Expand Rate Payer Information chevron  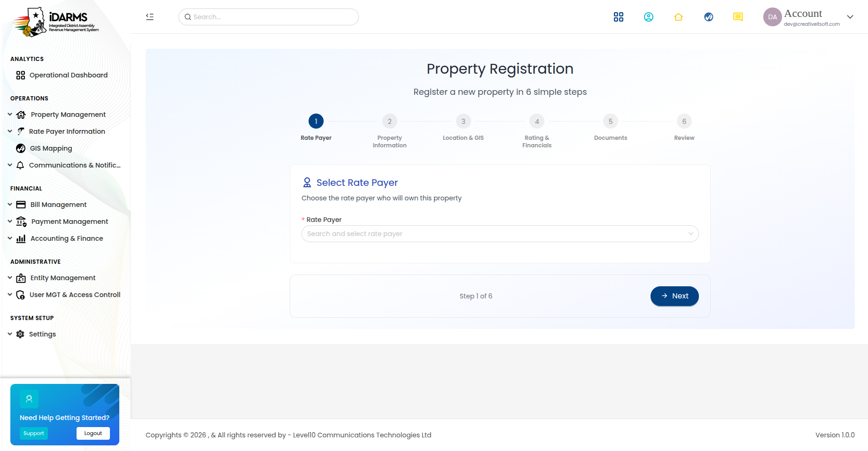tap(10, 131)
